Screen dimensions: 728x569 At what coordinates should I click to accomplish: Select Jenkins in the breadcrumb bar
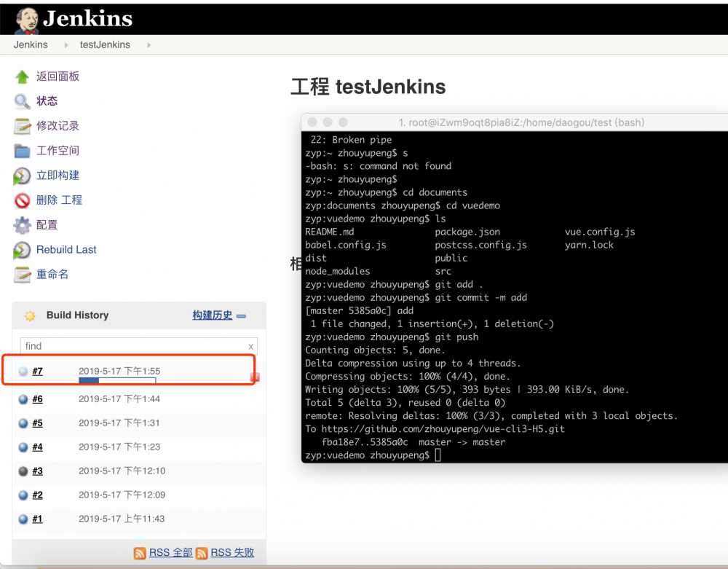(30, 44)
